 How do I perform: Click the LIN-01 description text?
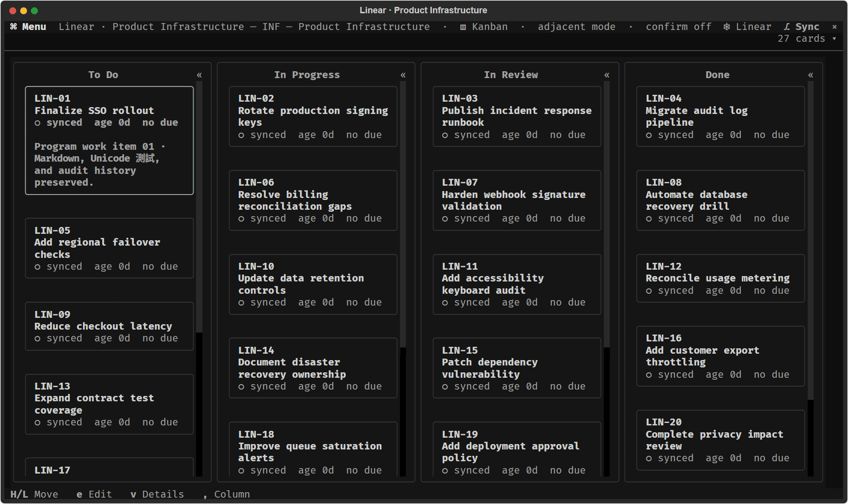coord(100,165)
